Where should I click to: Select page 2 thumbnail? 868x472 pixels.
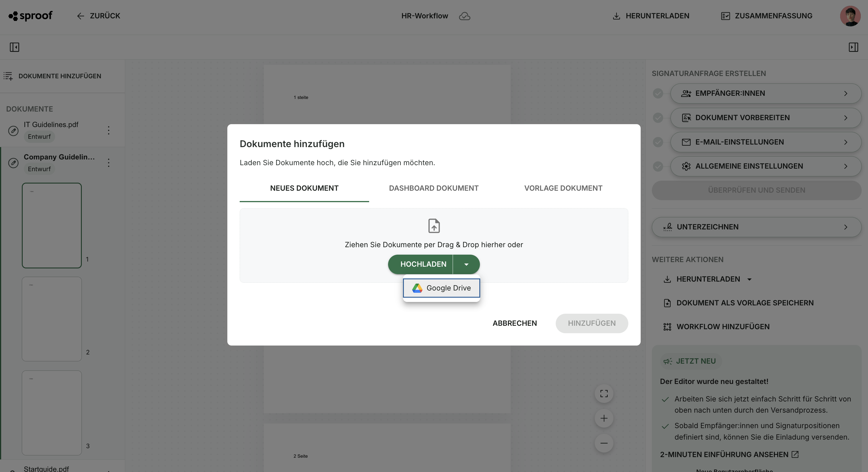[52, 319]
